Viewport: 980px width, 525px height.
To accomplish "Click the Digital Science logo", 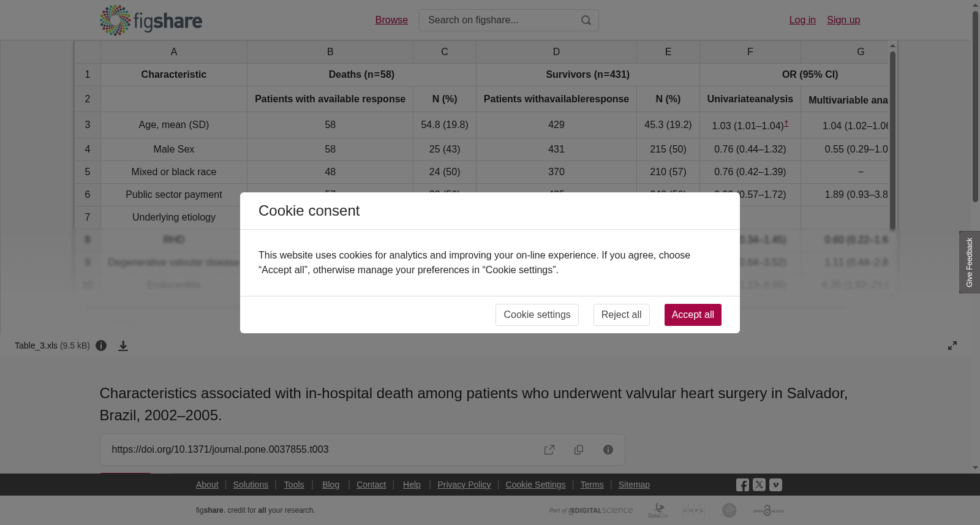I will (591, 510).
